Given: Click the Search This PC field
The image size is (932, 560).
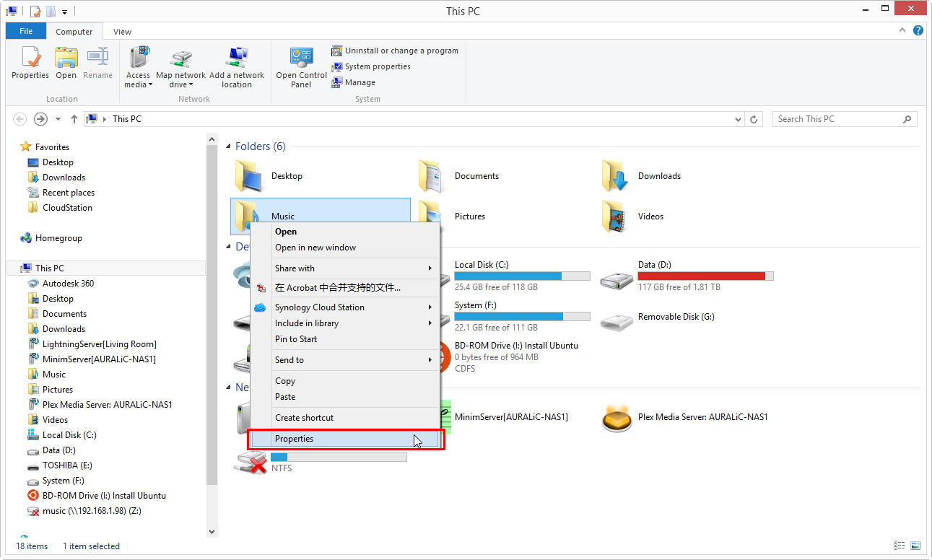Looking at the screenshot, I should click(x=844, y=119).
